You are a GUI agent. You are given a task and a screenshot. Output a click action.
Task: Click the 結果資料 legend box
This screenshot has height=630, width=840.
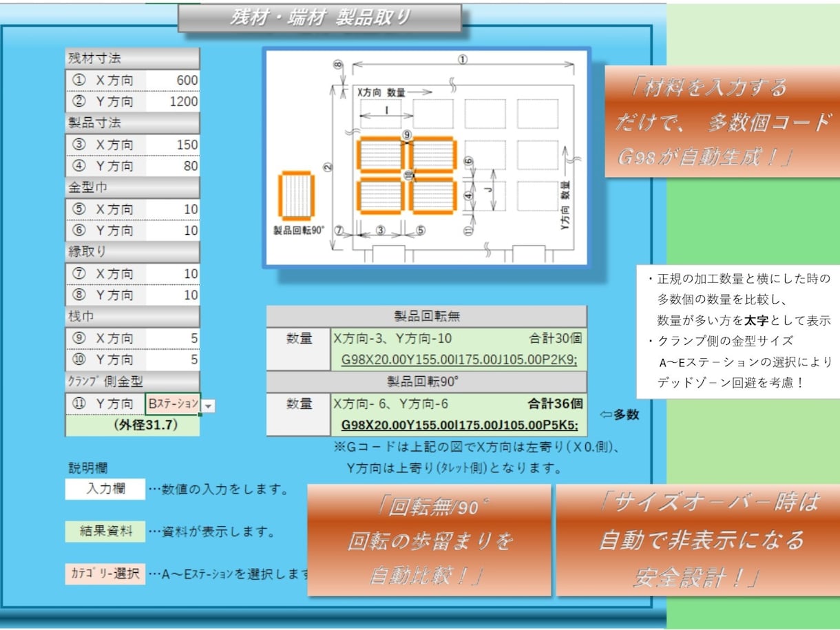click(105, 532)
